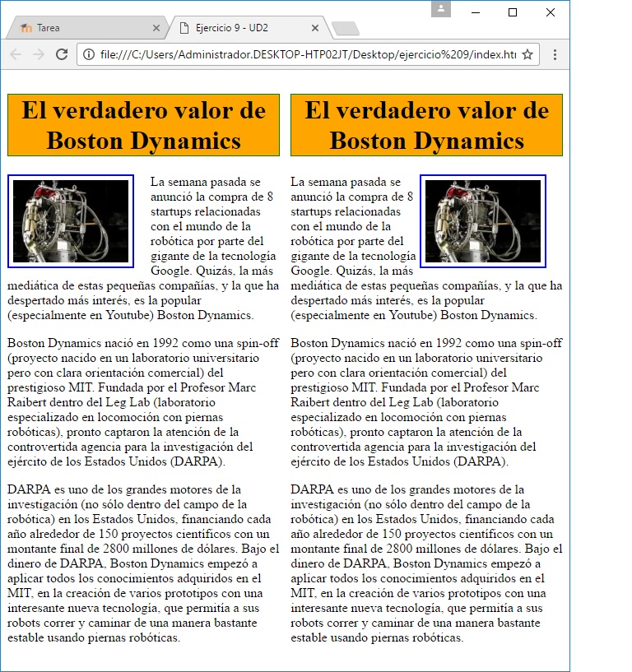Click the left orange heading Boston Dynamics
Image resolution: width=632 pixels, height=672 pixels.
tap(144, 125)
